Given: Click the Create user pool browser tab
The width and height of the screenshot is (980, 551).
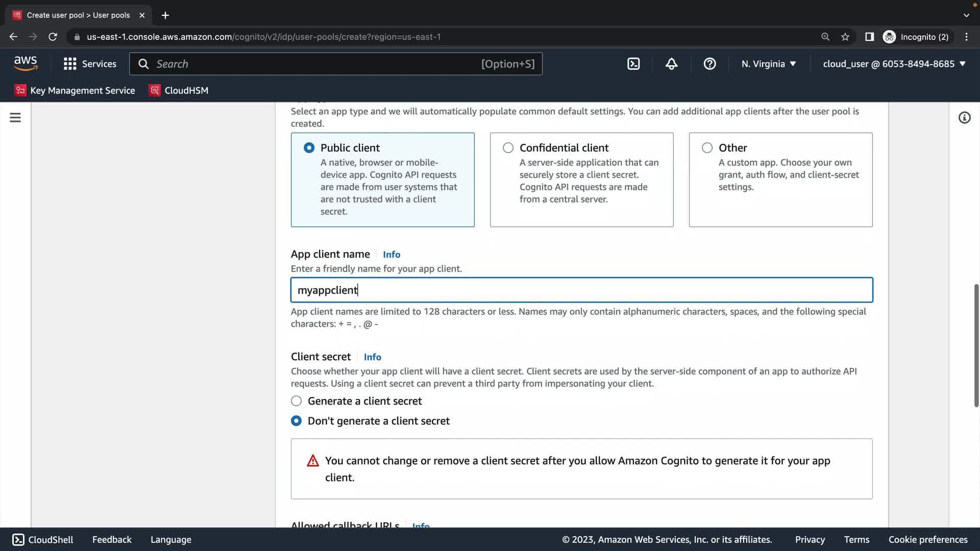Looking at the screenshot, I should [78, 15].
